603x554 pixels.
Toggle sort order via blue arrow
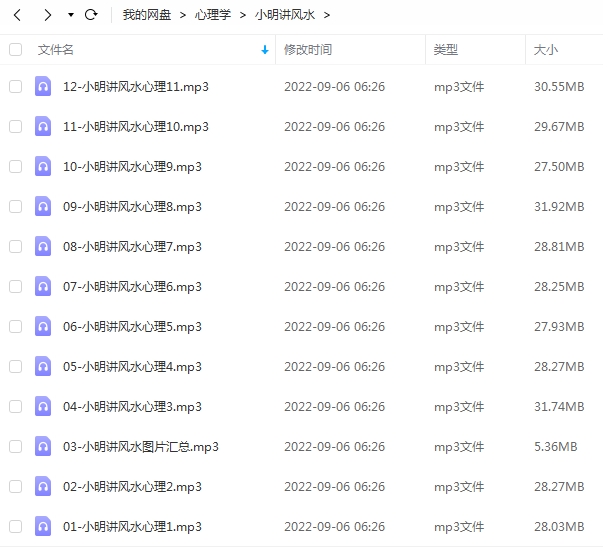265,50
